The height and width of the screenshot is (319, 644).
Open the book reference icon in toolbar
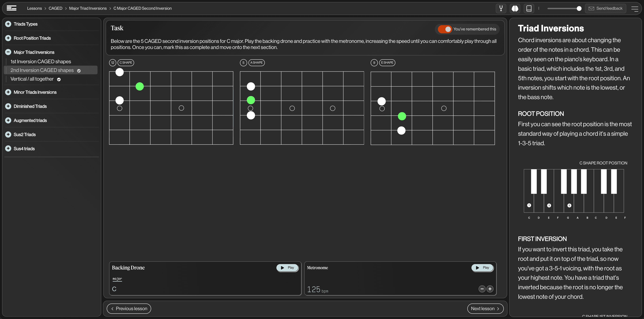tap(529, 9)
